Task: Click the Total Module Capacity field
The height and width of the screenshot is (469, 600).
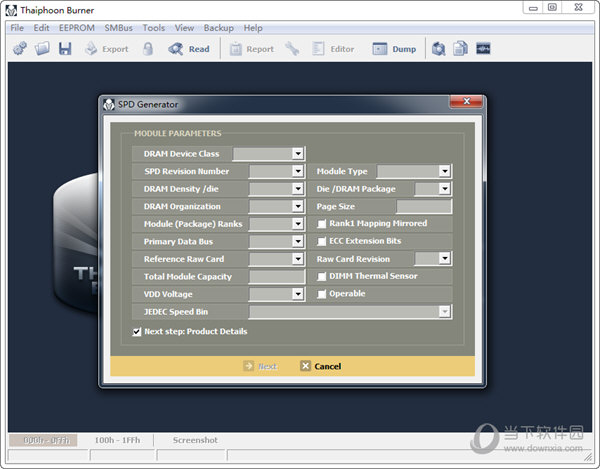Action: 277,277
